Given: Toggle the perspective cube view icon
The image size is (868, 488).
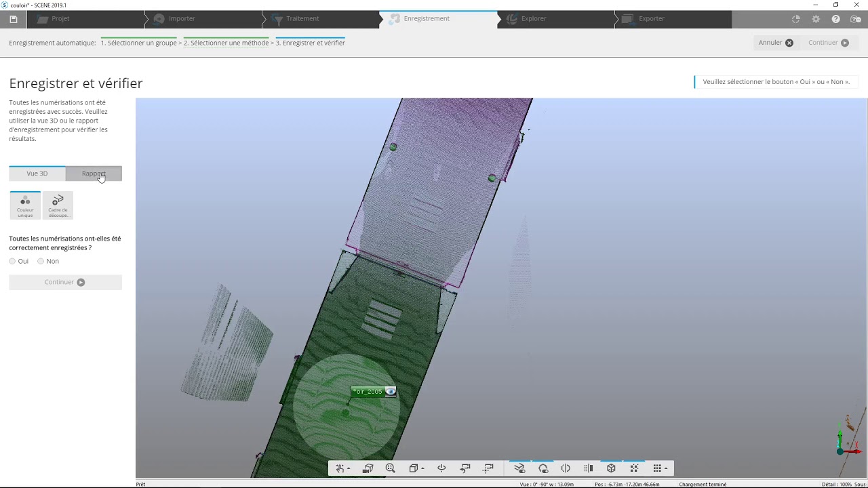Looking at the screenshot, I should pos(611,468).
